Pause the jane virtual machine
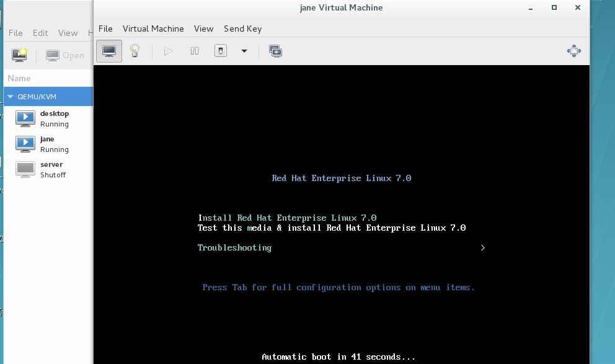 click(x=195, y=51)
